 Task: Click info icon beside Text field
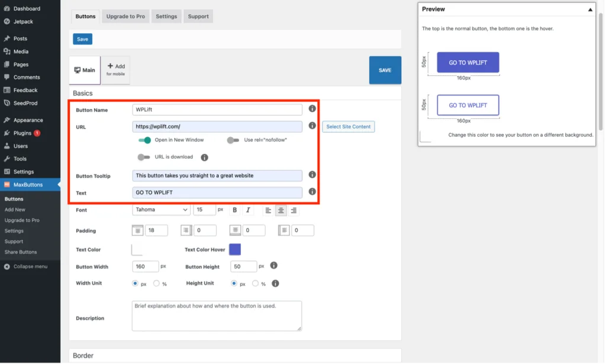click(x=312, y=192)
